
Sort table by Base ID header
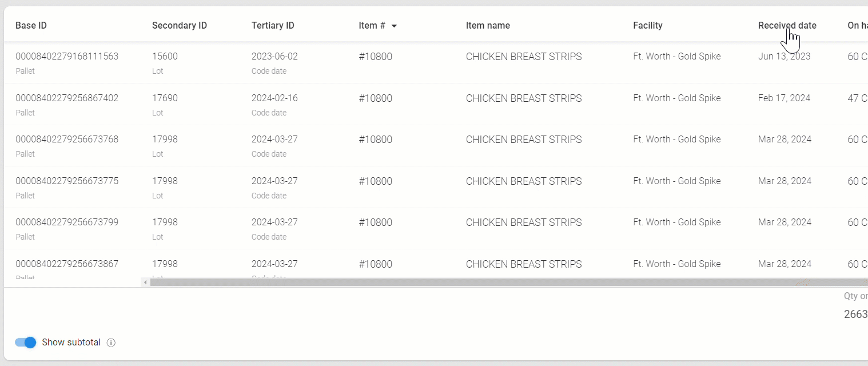[31, 25]
